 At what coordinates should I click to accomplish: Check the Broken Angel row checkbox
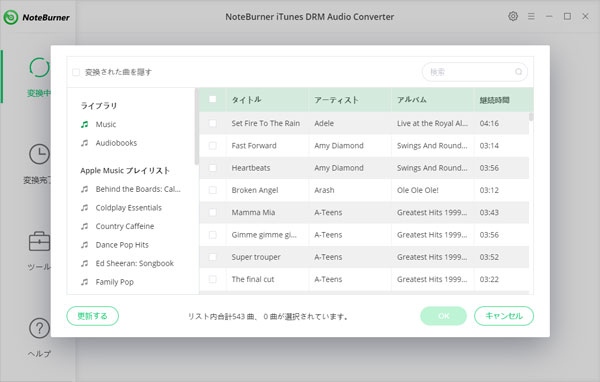212,190
